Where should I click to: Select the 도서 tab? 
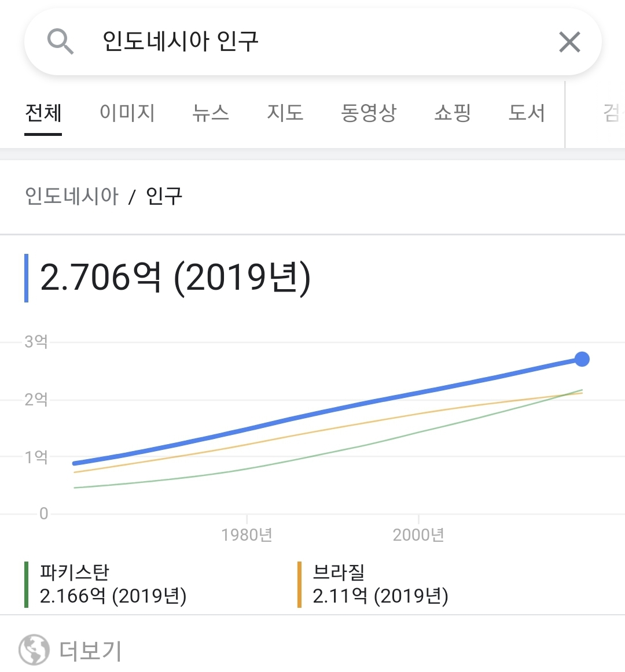tap(527, 113)
